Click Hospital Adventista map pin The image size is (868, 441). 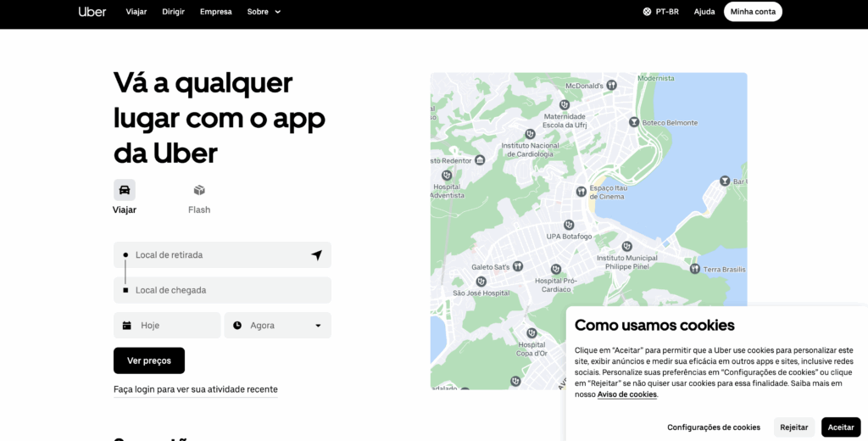[x=447, y=177]
